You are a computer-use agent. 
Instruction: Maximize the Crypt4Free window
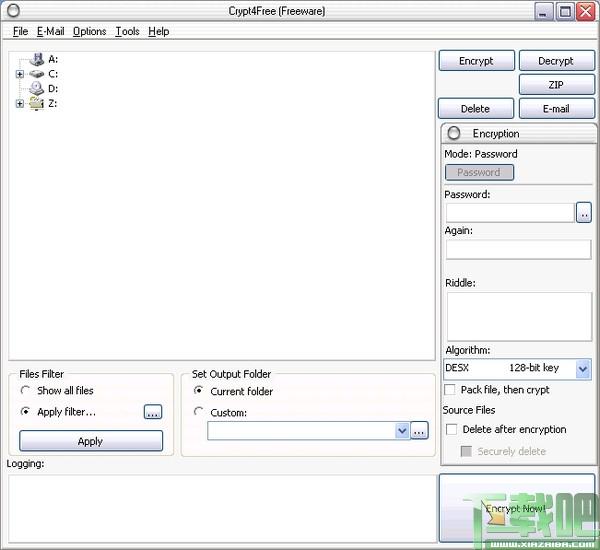(565, 11)
